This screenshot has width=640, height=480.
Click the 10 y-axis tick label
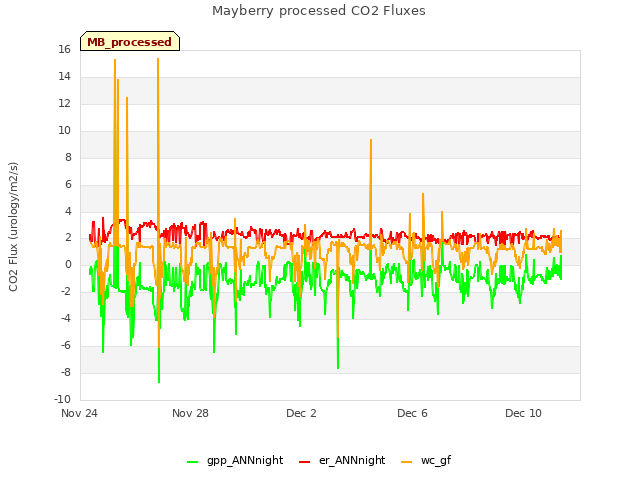[x=64, y=131]
